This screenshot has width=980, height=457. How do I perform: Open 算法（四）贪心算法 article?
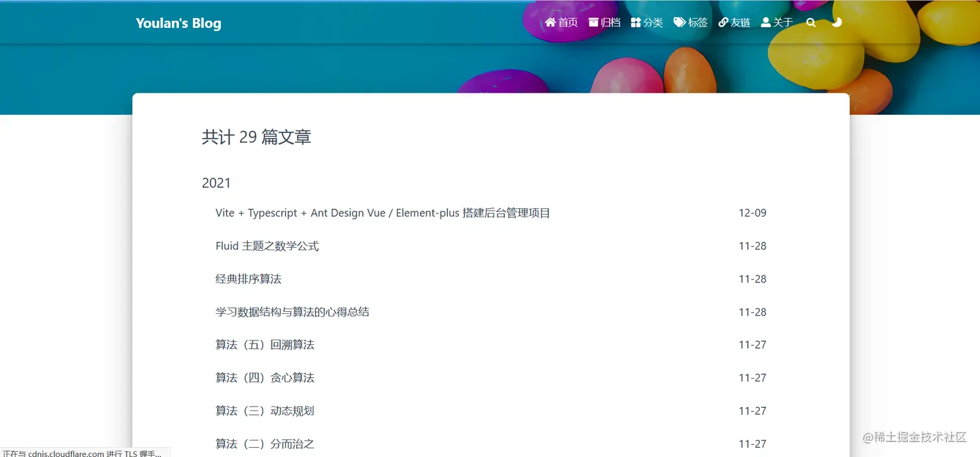click(264, 377)
